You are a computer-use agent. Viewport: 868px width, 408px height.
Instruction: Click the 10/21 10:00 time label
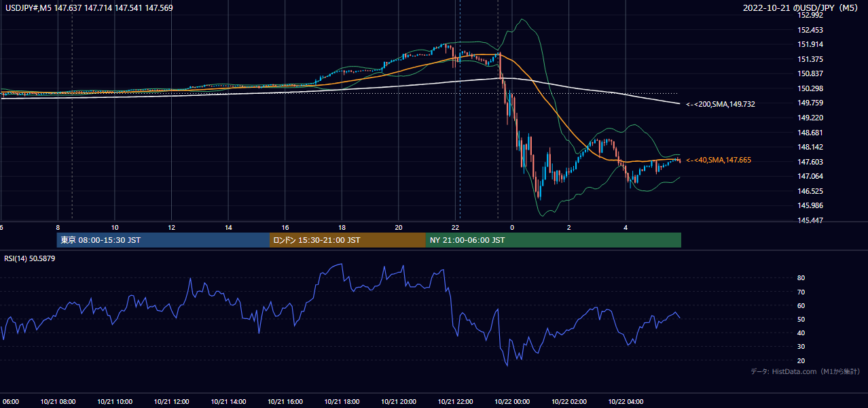tap(115, 402)
